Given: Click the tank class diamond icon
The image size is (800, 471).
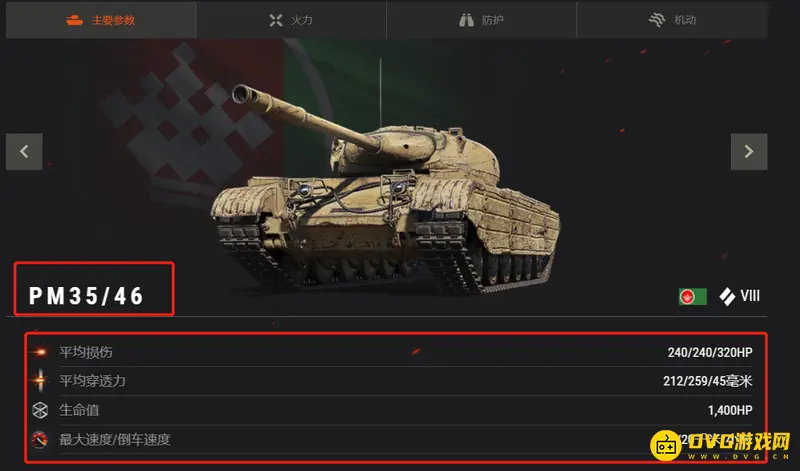Looking at the screenshot, I should coord(727,296).
